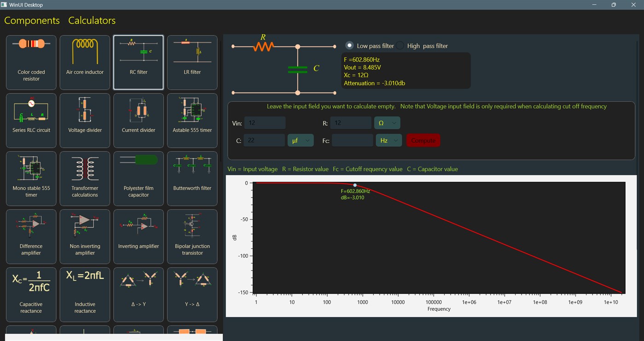Expand the Hz frequency unit dropdown
Screen dimensions: 644x341
389,140
